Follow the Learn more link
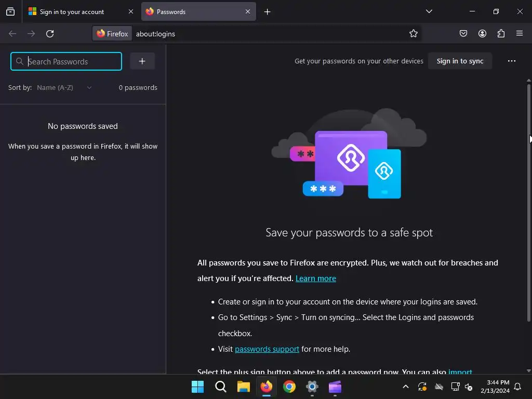This screenshot has width=532, height=399. 315,278
